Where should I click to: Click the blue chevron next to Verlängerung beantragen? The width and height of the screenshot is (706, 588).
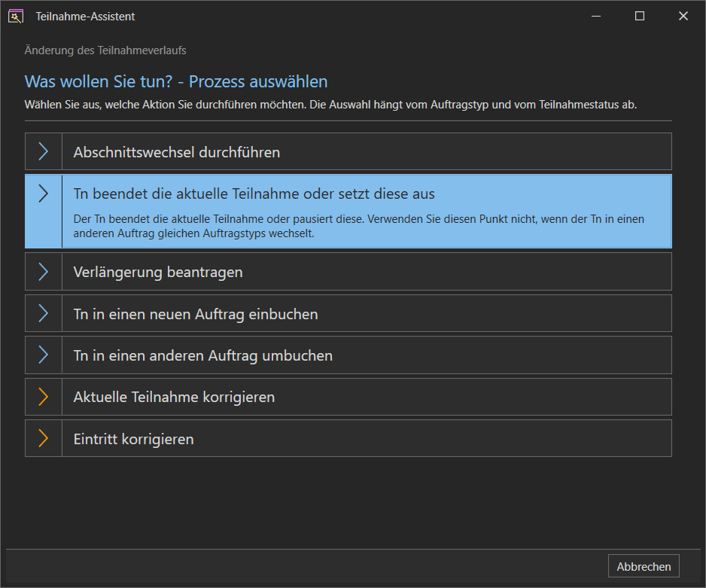click(43, 272)
